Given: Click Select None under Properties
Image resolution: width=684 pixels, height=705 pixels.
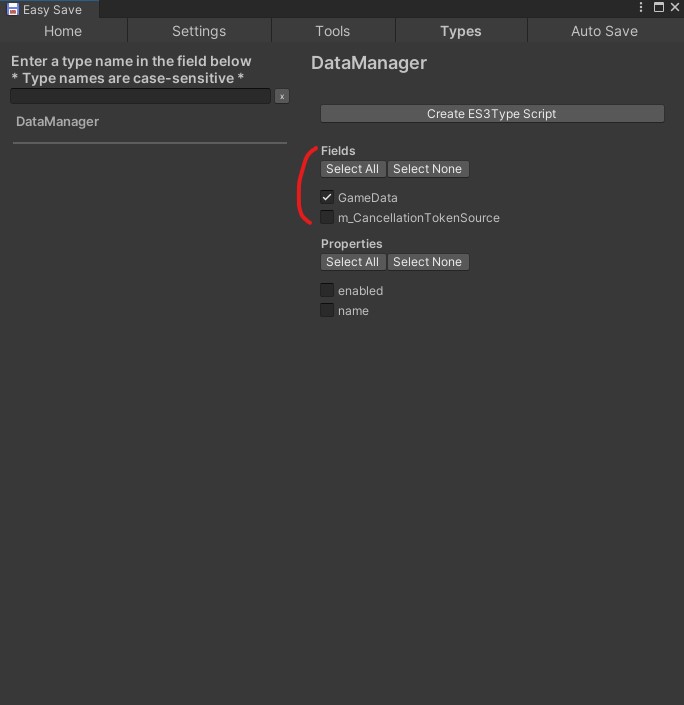Looking at the screenshot, I should [x=428, y=262].
